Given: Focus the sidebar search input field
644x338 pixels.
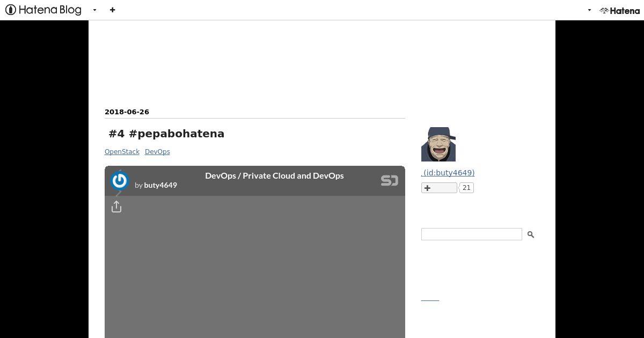Looking at the screenshot, I should pos(472,234).
